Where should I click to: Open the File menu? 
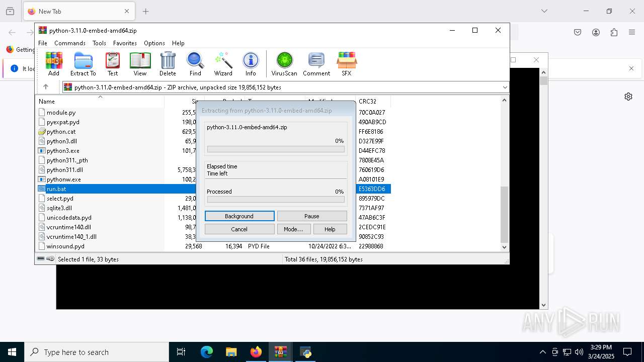click(43, 43)
